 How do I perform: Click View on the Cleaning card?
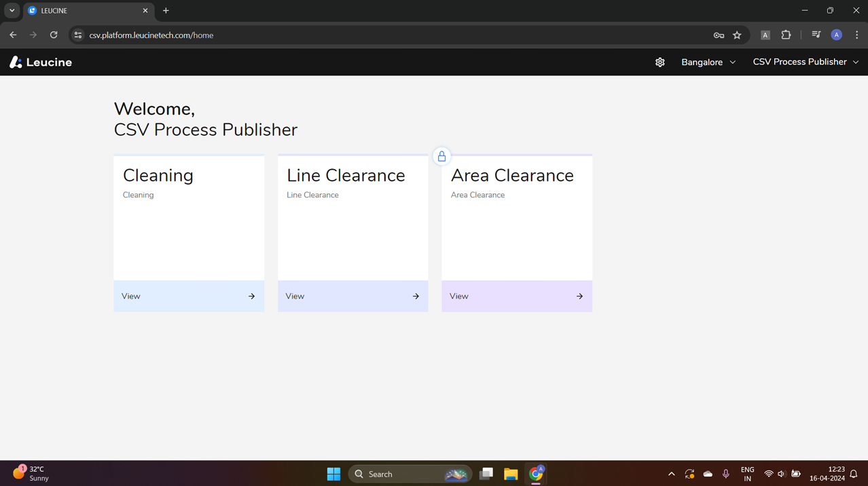coord(131,297)
